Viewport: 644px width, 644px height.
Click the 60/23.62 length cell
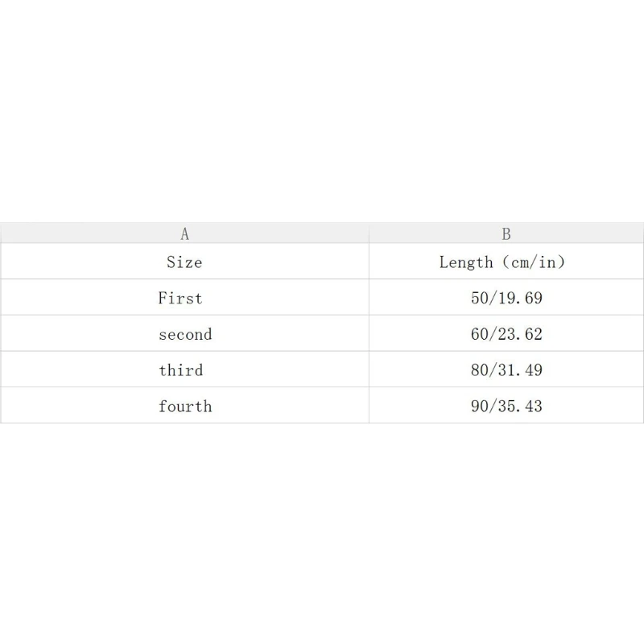click(506, 334)
